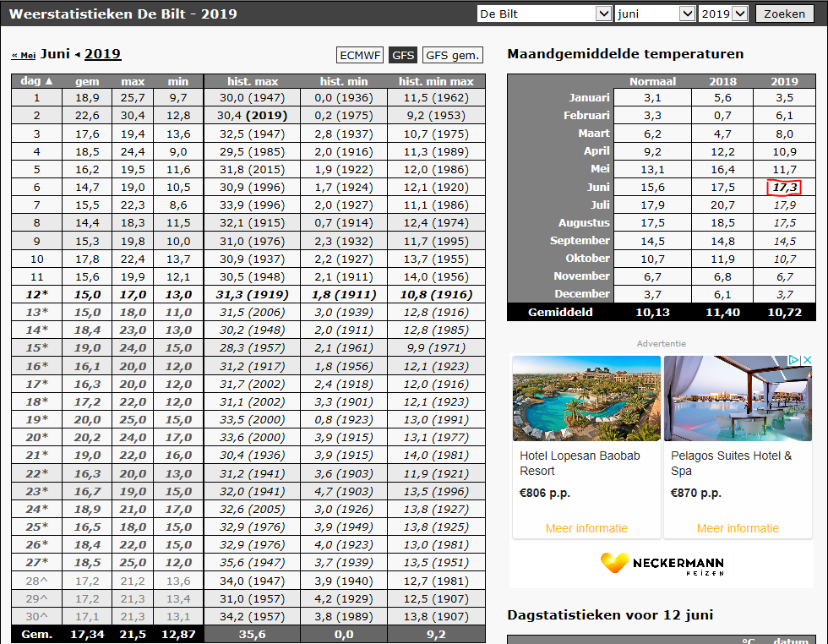Click the Gemiddeld total 10,72
828x644 pixels.
click(x=784, y=312)
